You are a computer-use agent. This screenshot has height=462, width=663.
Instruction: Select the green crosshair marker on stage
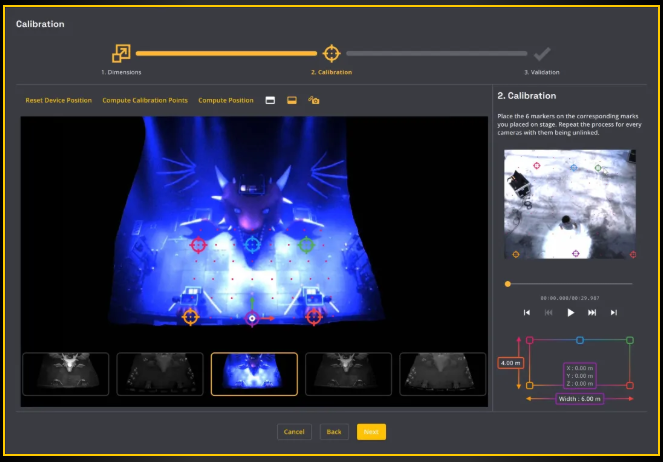[306, 244]
